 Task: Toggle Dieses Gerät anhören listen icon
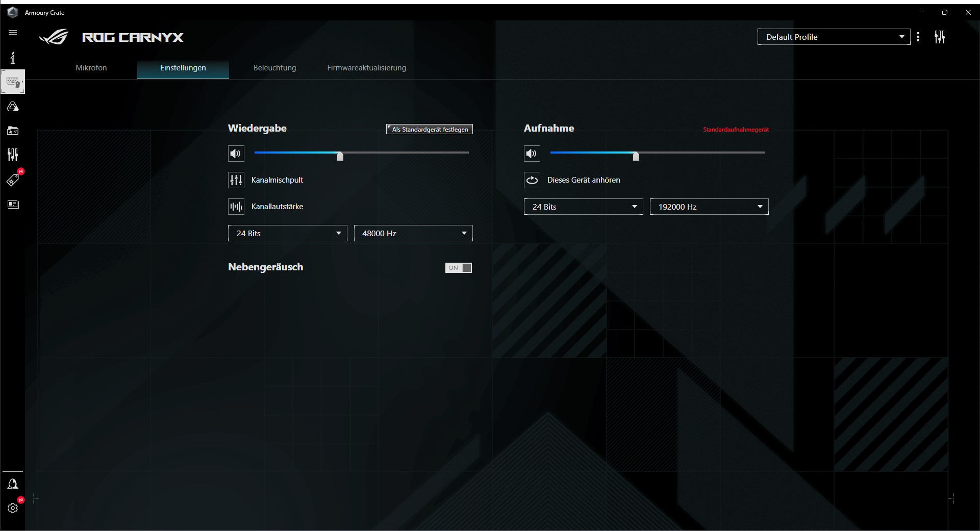[x=532, y=180]
